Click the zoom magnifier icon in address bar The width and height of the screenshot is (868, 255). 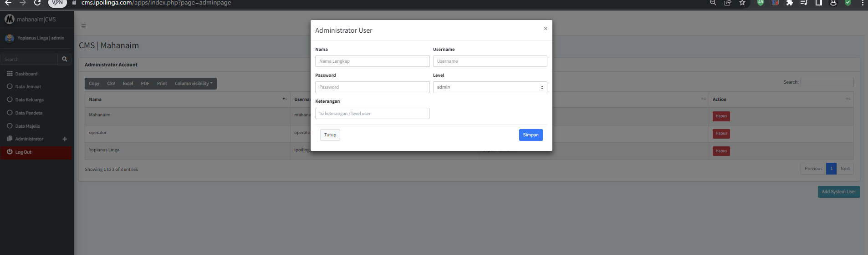tap(713, 3)
